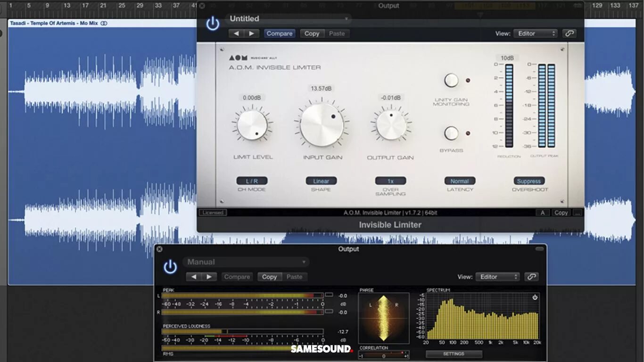This screenshot has width=644, height=362.
Task: Toggle the L/R channel mode
Action: point(252,181)
